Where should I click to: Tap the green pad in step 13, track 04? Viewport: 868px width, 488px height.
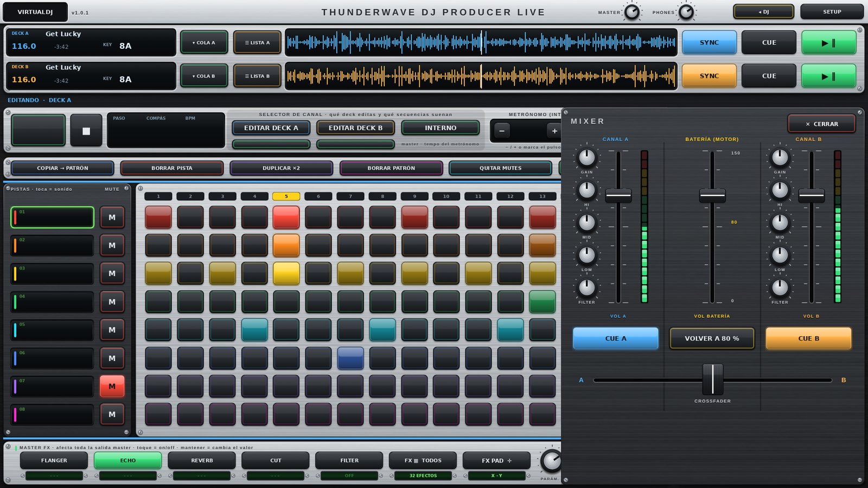tap(542, 301)
